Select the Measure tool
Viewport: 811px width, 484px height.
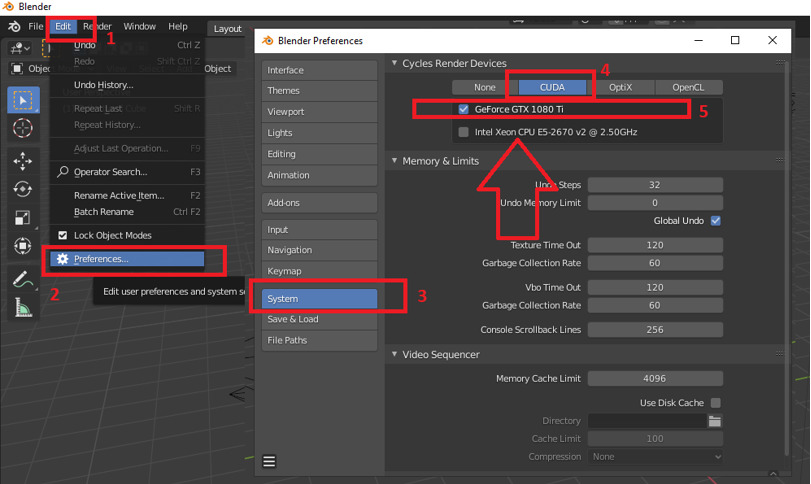point(22,308)
